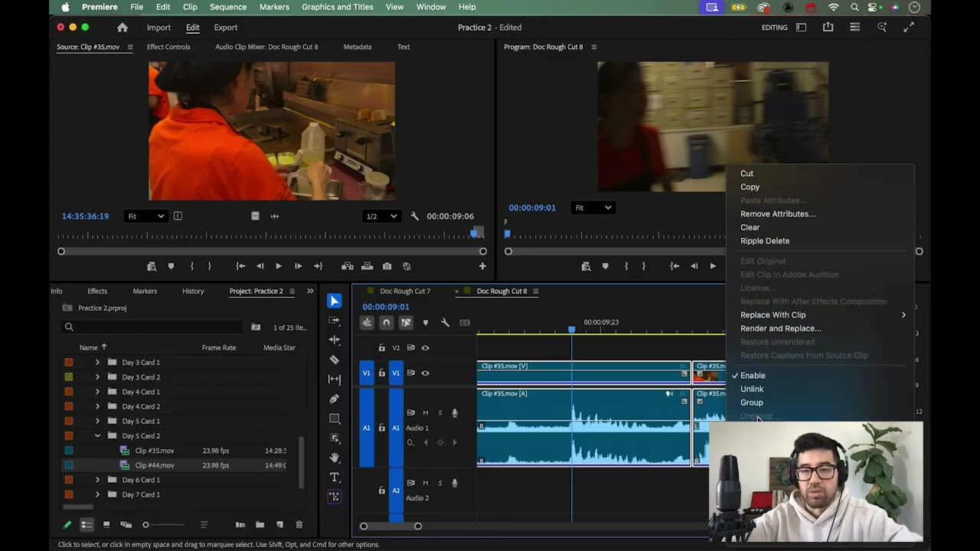Adjust the Project panel thumbnail size slider
This screenshot has height=551, width=980.
tap(165, 524)
